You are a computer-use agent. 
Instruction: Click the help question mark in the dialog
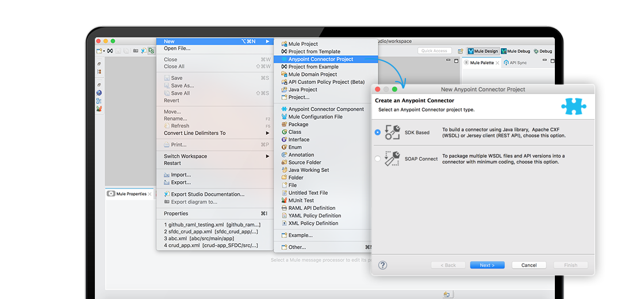382,265
